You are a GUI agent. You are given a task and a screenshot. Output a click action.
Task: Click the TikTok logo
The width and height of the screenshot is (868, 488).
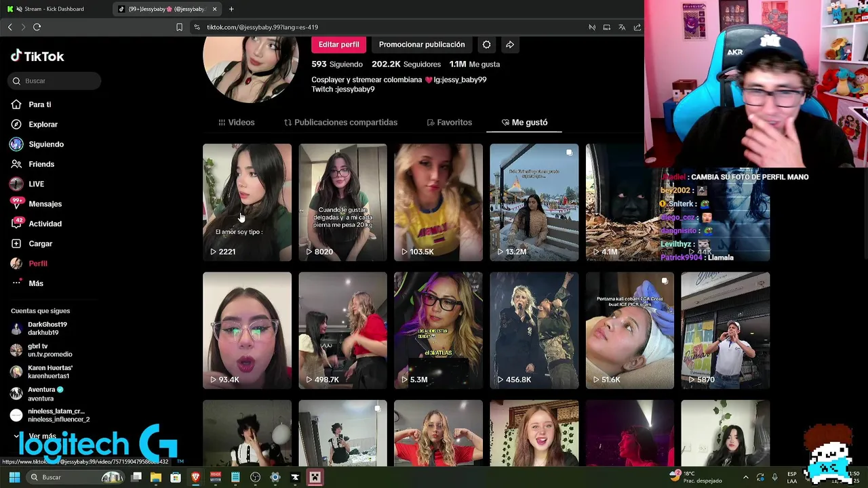pos(37,56)
